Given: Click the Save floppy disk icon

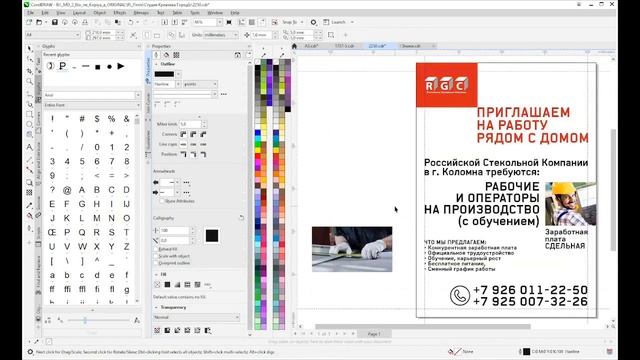Looking at the screenshot, I should tap(55, 22).
